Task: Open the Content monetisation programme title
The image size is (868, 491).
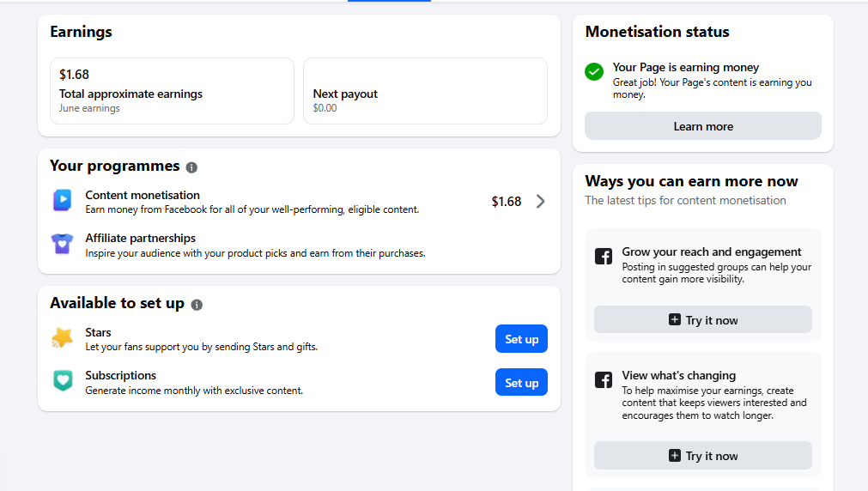Action: [143, 195]
